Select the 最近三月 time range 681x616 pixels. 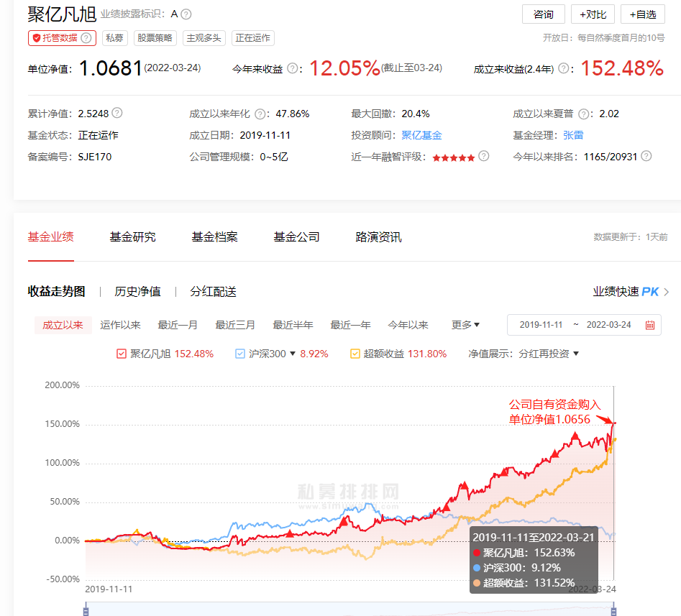235,325
